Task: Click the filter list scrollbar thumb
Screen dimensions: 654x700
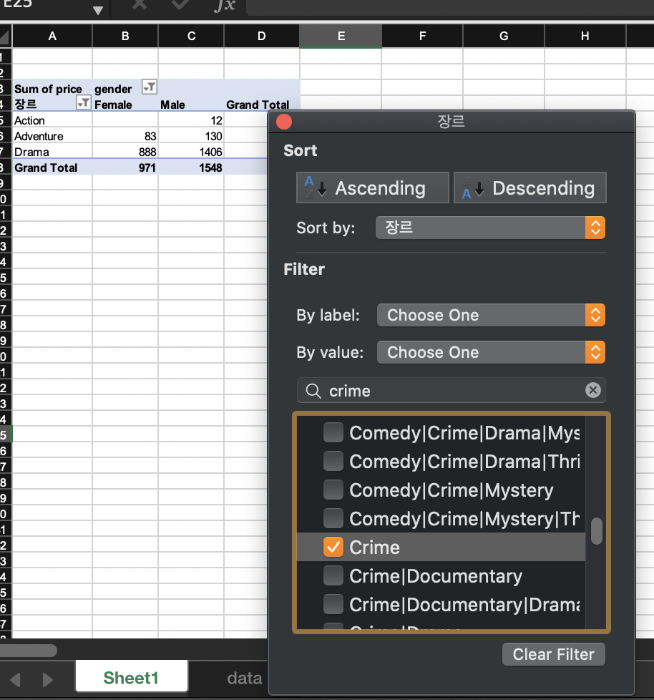Action: [x=596, y=531]
